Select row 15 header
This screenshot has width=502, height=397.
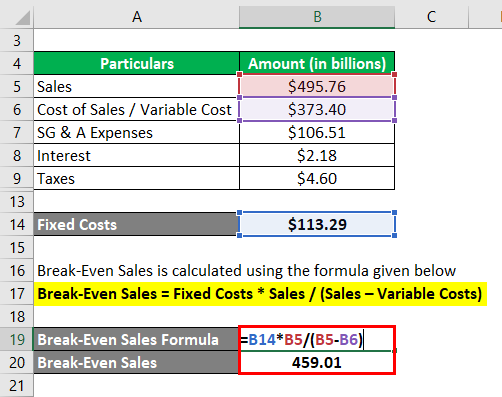click(x=17, y=247)
